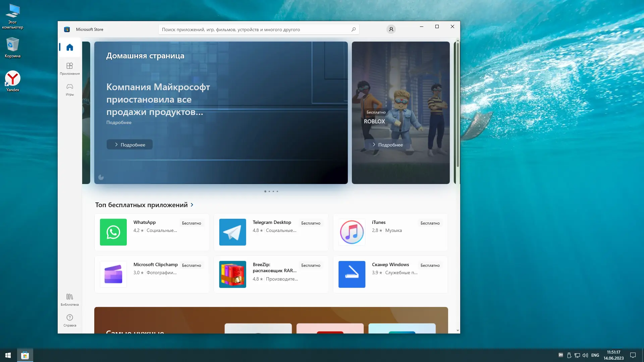Image resolution: width=644 pixels, height=362 pixels.
Task: Open the BreeZip app tile
Action: (271, 274)
